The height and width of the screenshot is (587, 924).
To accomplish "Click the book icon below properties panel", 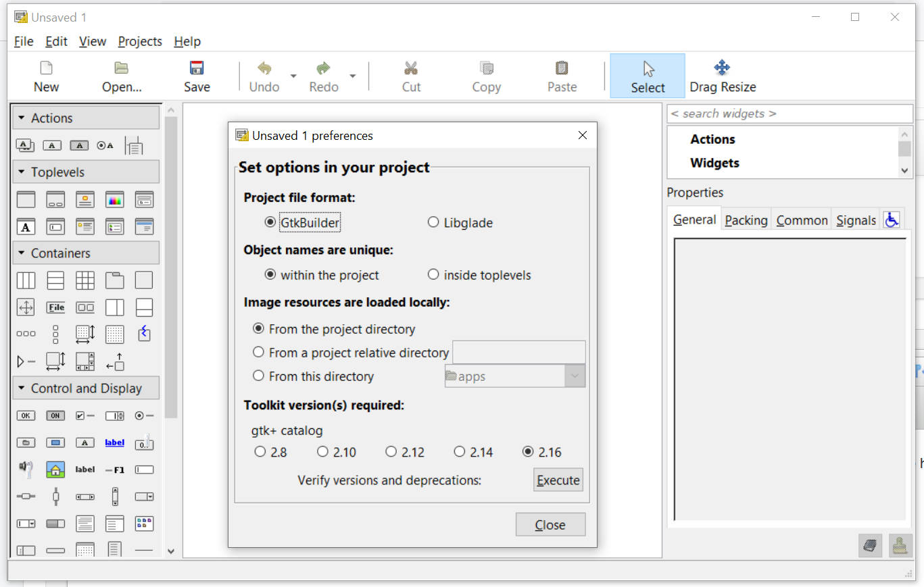I will pyautogui.click(x=870, y=546).
